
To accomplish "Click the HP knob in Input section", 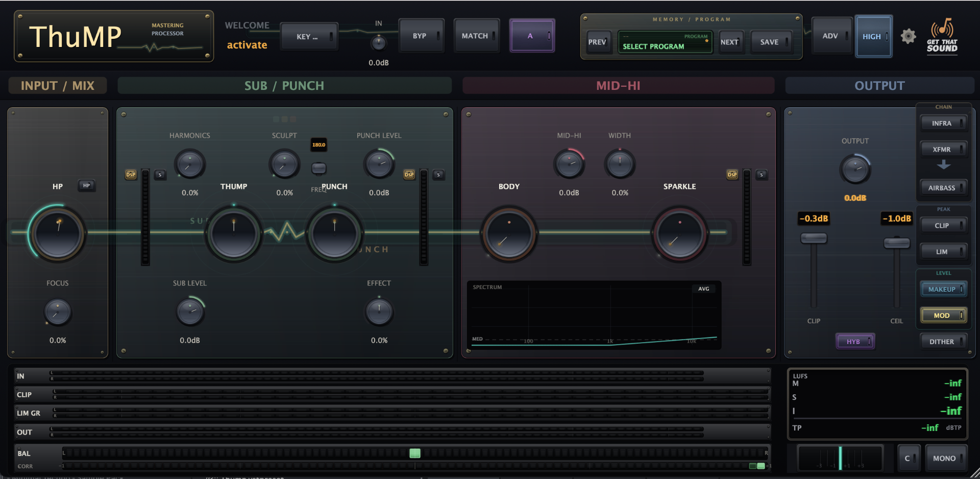I will 58,234.
